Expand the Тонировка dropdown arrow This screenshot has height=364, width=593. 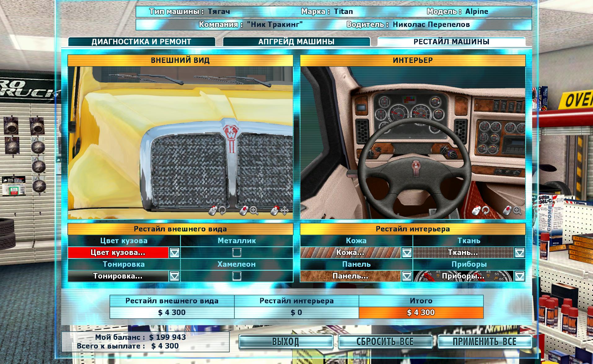[174, 276]
